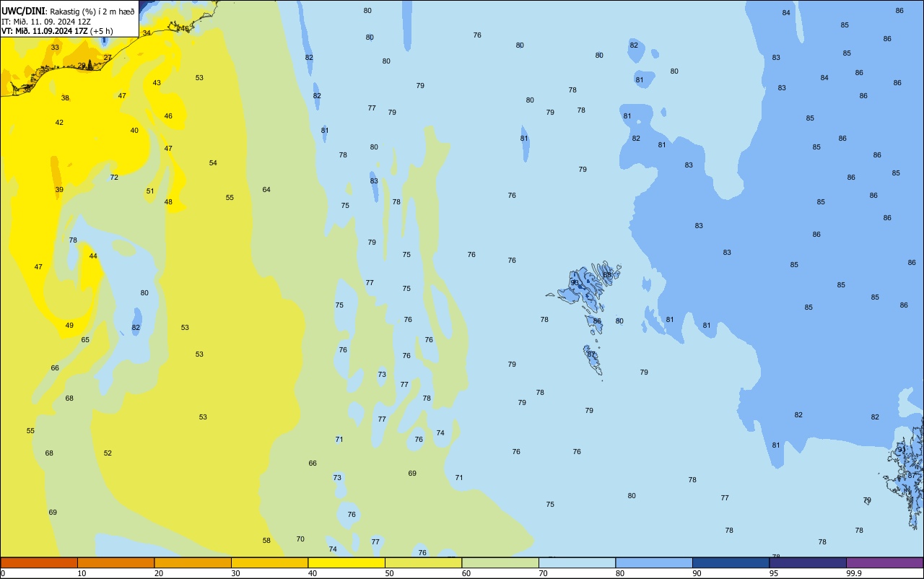Viewport: 924px width, 579px height.
Task: Select the medium blue 80–90 legend swatch
Action: pos(654,562)
